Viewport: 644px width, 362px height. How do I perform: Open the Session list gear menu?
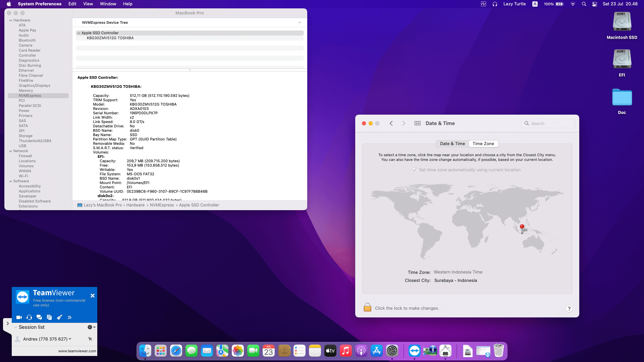91,327
